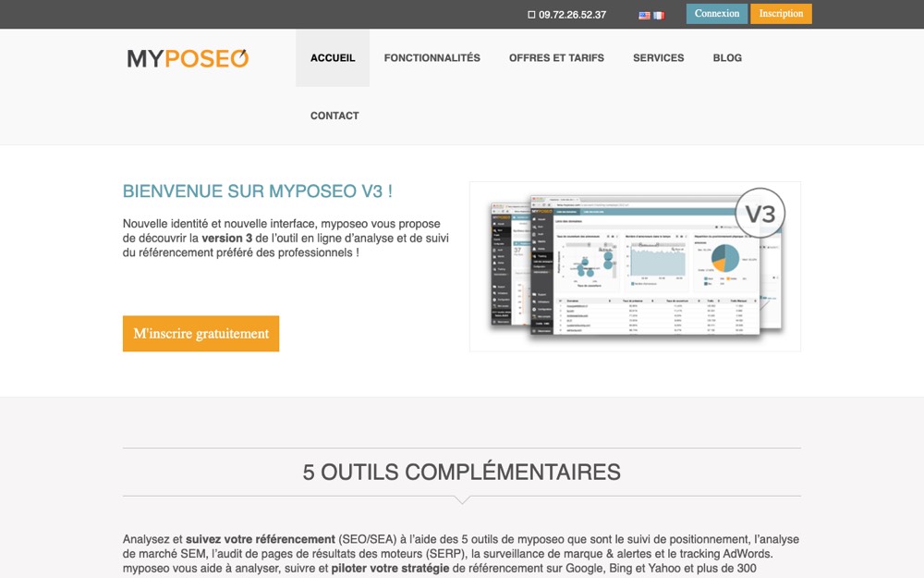Image resolution: width=924 pixels, height=578 pixels.
Task: Click the orange Inscription button
Action: tap(781, 14)
